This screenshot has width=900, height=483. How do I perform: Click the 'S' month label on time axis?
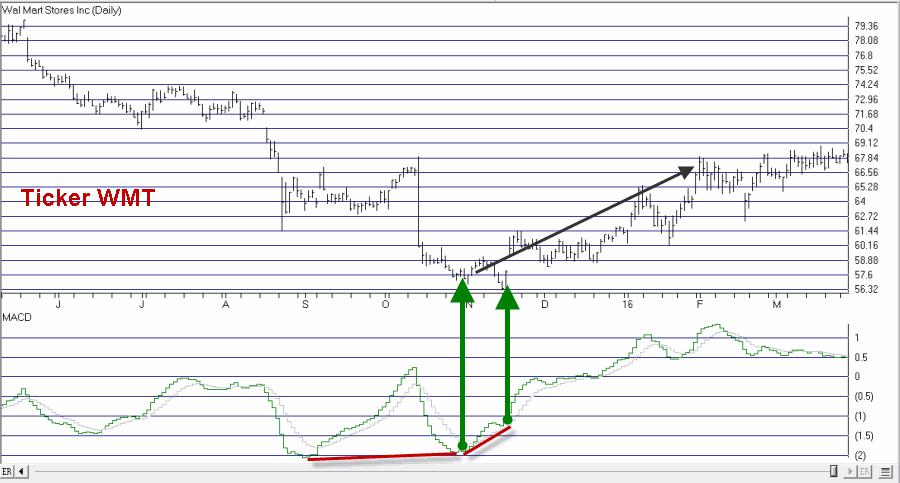tap(305, 304)
